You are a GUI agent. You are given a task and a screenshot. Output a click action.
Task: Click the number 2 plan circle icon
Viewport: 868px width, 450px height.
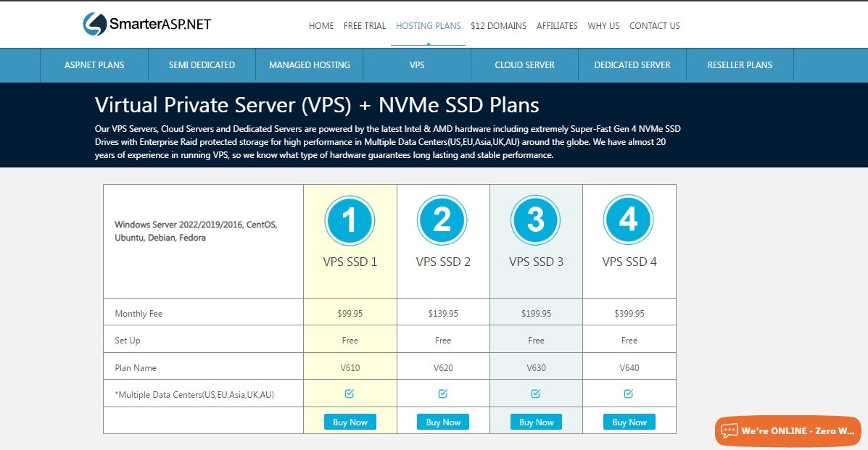[442, 220]
